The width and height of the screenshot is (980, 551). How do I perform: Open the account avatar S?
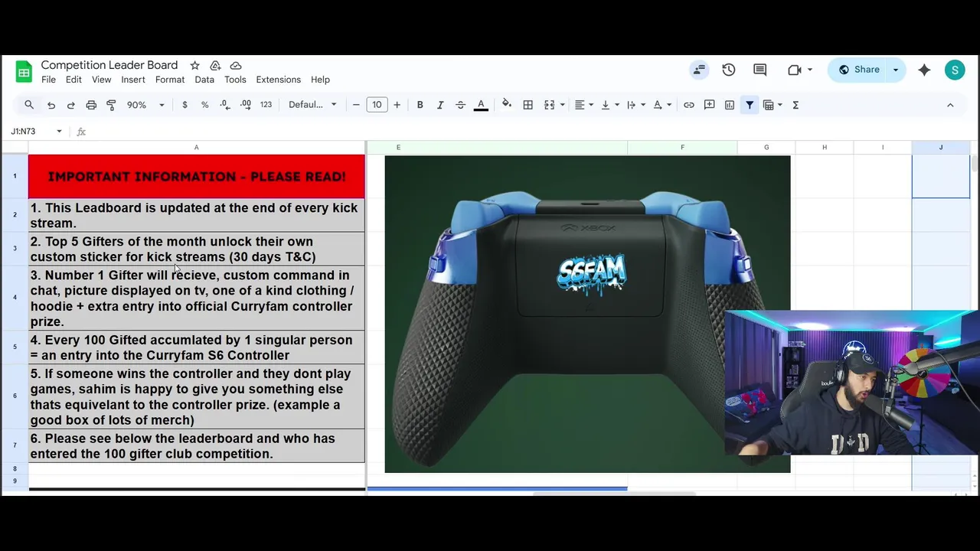pos(955,70)
